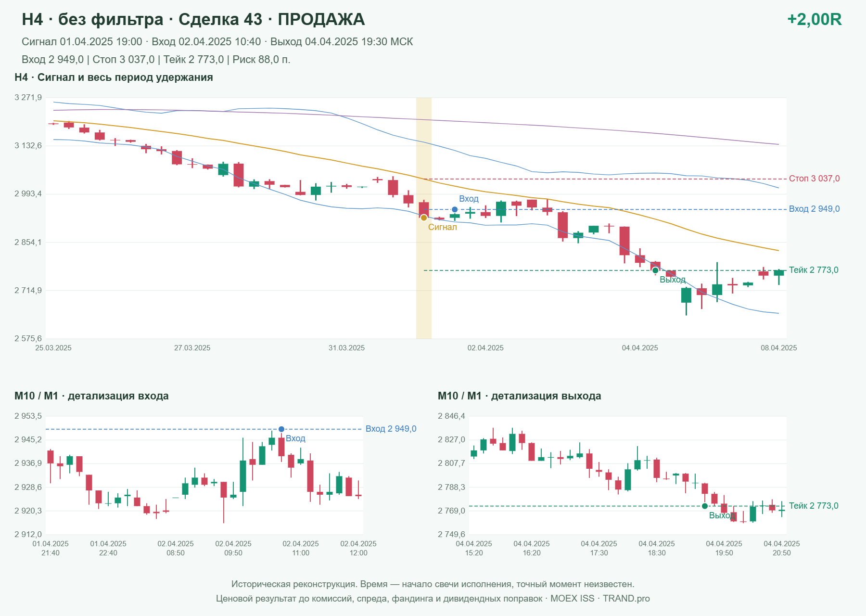
Task: Click the '3 132,6' price axis label
Action: [x=28, y=146]
